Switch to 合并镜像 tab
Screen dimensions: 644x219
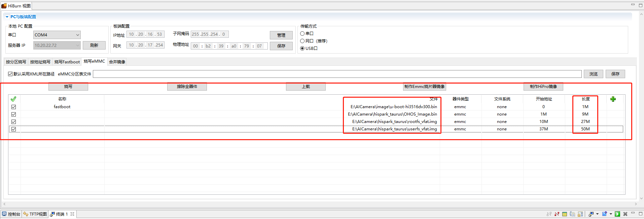(117, 62)
